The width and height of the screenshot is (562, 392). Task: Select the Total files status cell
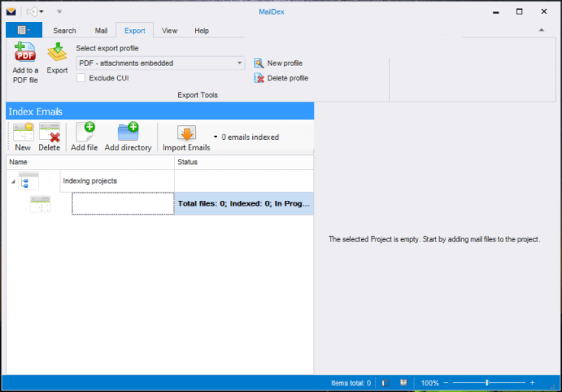click(x=244, y=203)
